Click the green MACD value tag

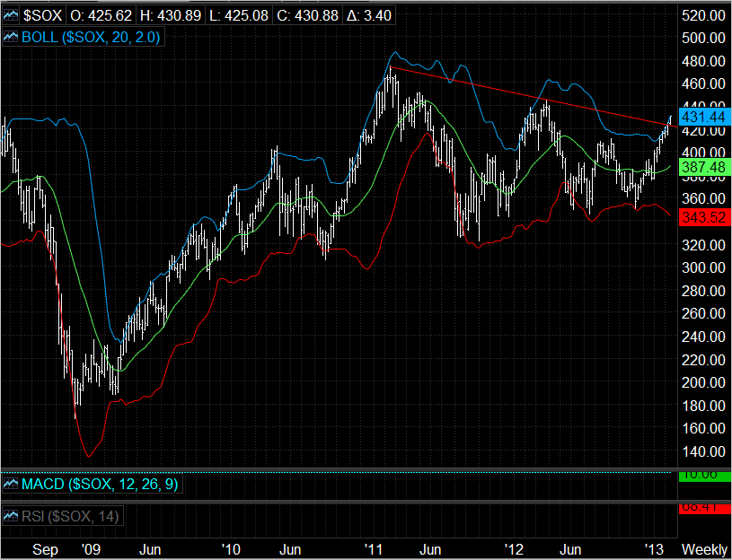point(702,475)
